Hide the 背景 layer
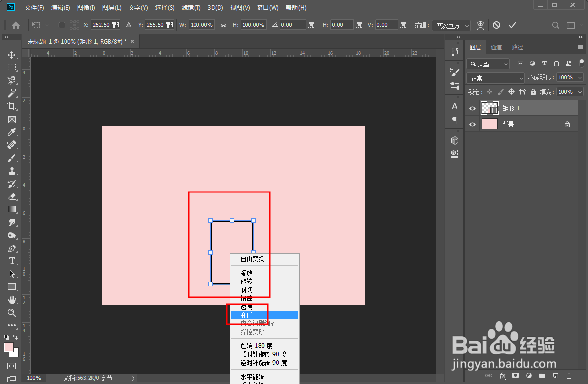The height and width of the screenshot is (384, 588). pos(472,124)
